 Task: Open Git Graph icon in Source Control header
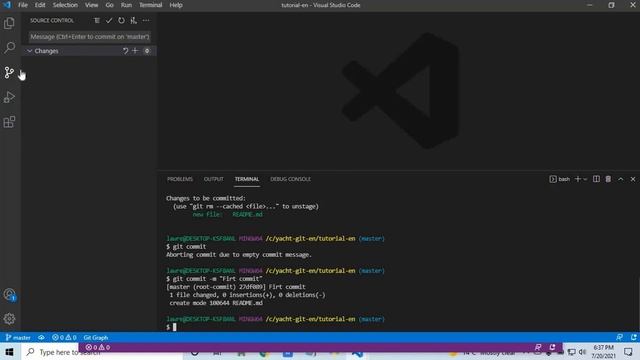(x=133, y=20)
